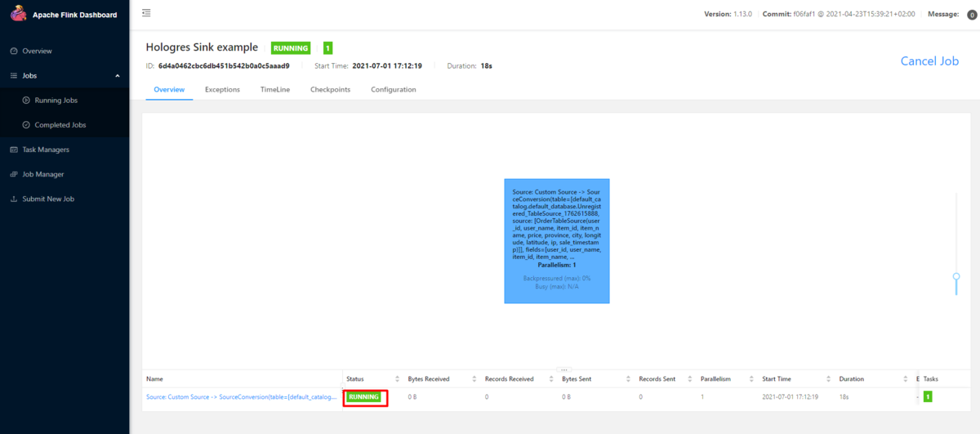Click the green Tasks badge in table row
The width and height of the screenshot is (980, 434).
click(x=928, y=396)
